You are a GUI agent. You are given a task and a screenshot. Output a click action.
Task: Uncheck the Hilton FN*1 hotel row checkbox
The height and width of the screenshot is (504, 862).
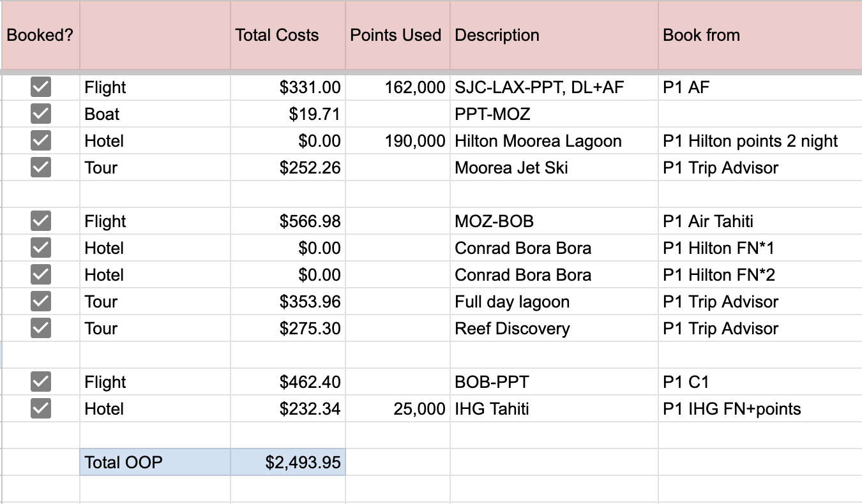coord(41,248)
